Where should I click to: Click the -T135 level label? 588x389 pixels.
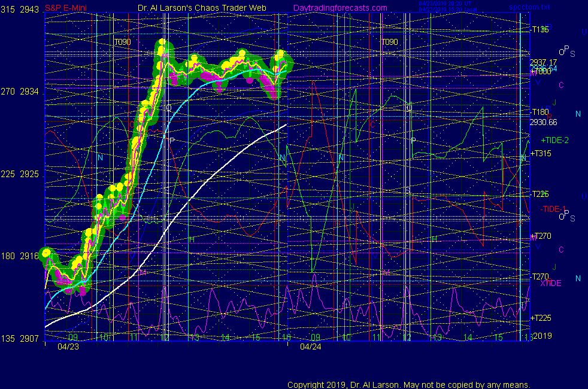(539, 29)
